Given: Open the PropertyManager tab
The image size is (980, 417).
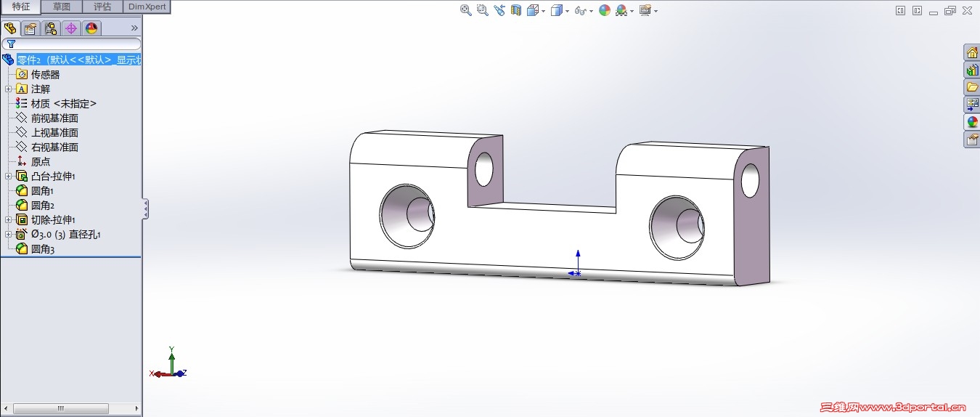Looking at the screenshot, I should [30, 28].
